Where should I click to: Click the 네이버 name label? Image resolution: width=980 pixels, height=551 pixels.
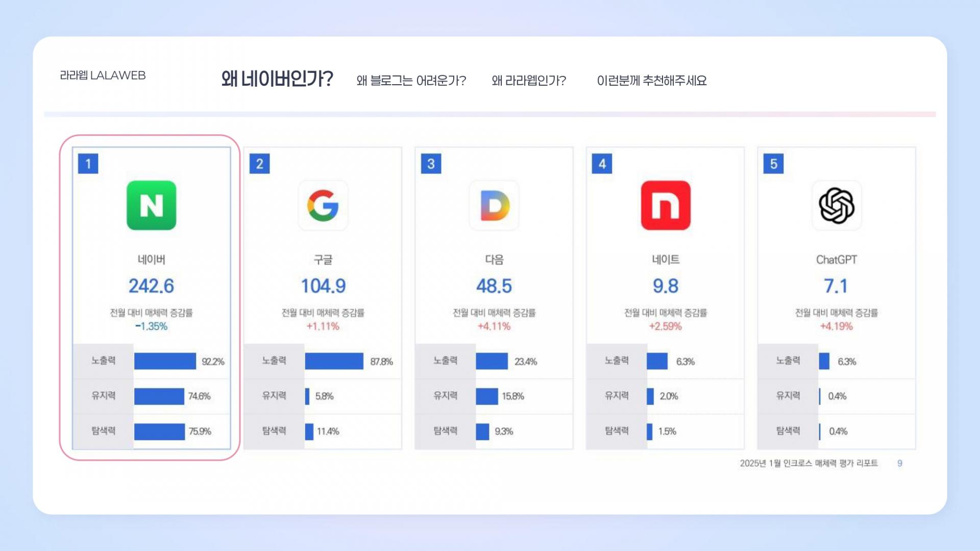click(x=152, y=260)
